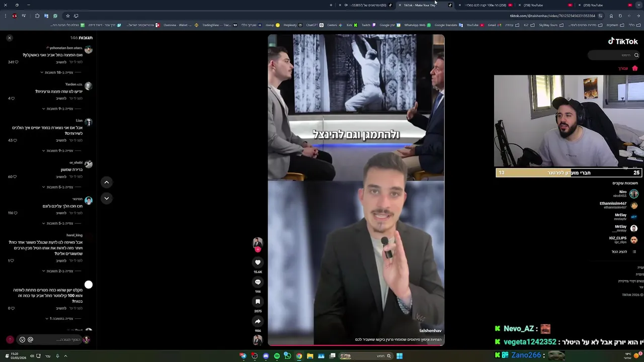Follow creator via the red plus badge

258,249
